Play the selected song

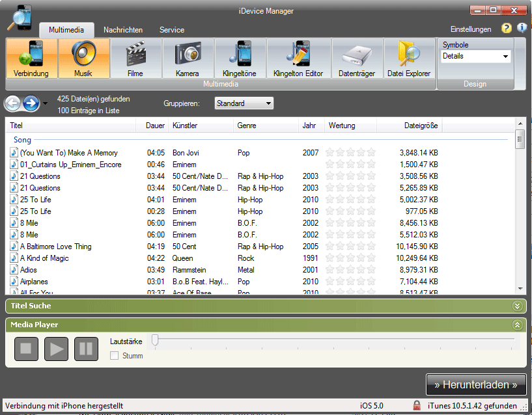pyautogui.click(x=56, y=349)
